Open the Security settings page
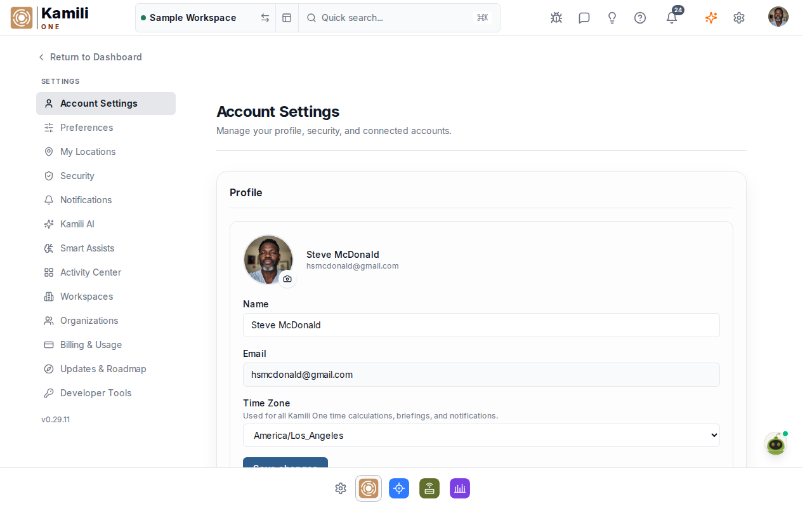The height and width of the screenshot is (508, 812). 106,176
